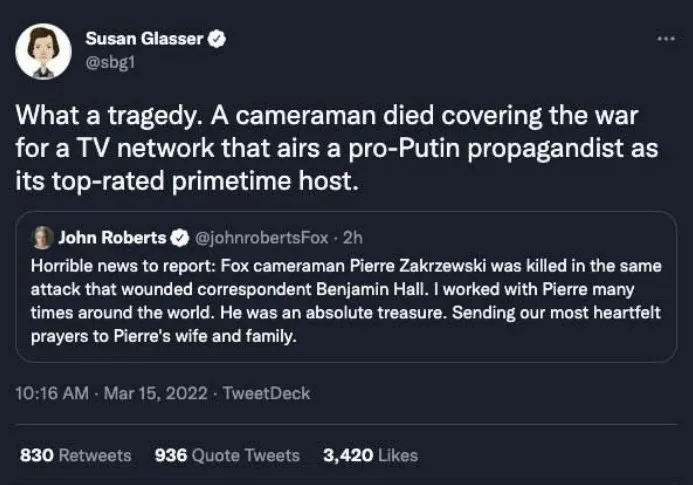
Task: View the 936 Quote Tweets list
Action: coord(227,455)
